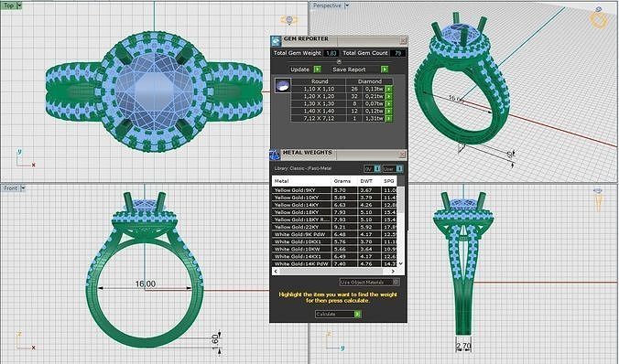This screenshot has height=364, width=619.
Task: Click the side-view ring icon in lower-right viewport
Action: (x=599, y=199)
